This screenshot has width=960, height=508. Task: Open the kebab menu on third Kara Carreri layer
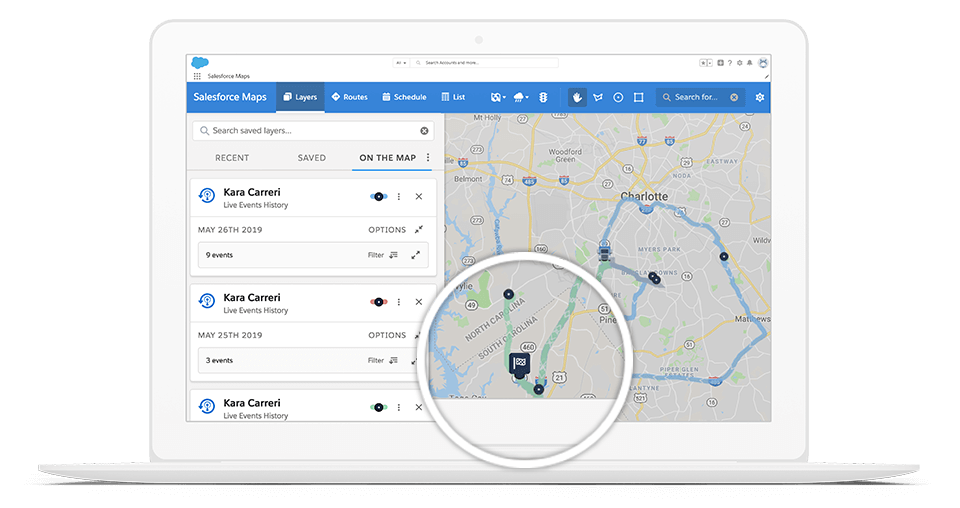[x=399, y=407]
